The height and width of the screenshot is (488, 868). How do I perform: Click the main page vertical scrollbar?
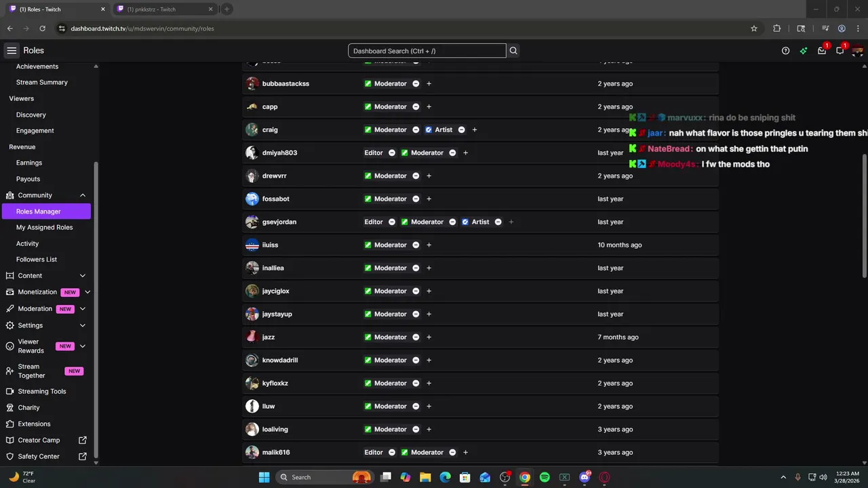point(864,216)
